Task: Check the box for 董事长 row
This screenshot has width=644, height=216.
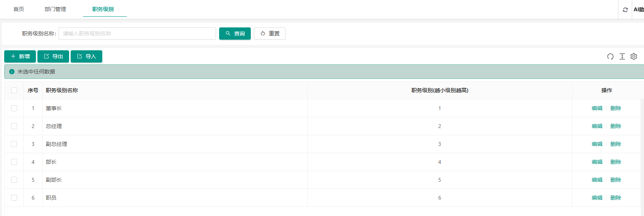Action: tap(14, 108)
